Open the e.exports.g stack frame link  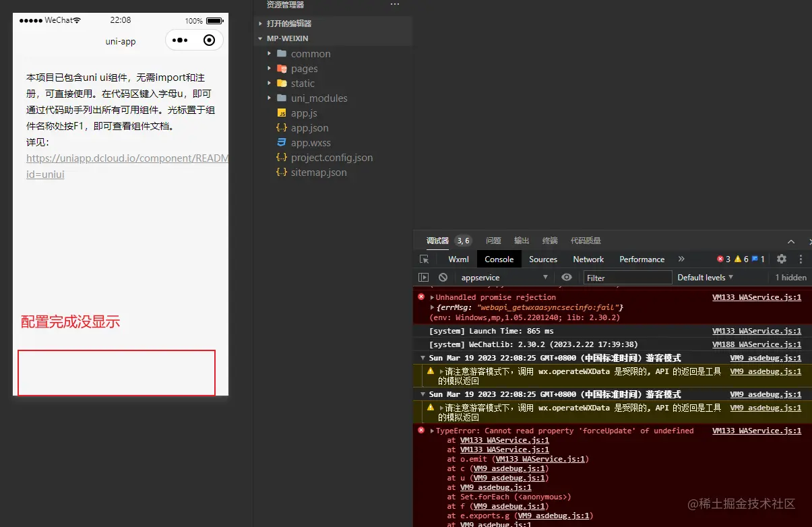[x=554, y=516]
